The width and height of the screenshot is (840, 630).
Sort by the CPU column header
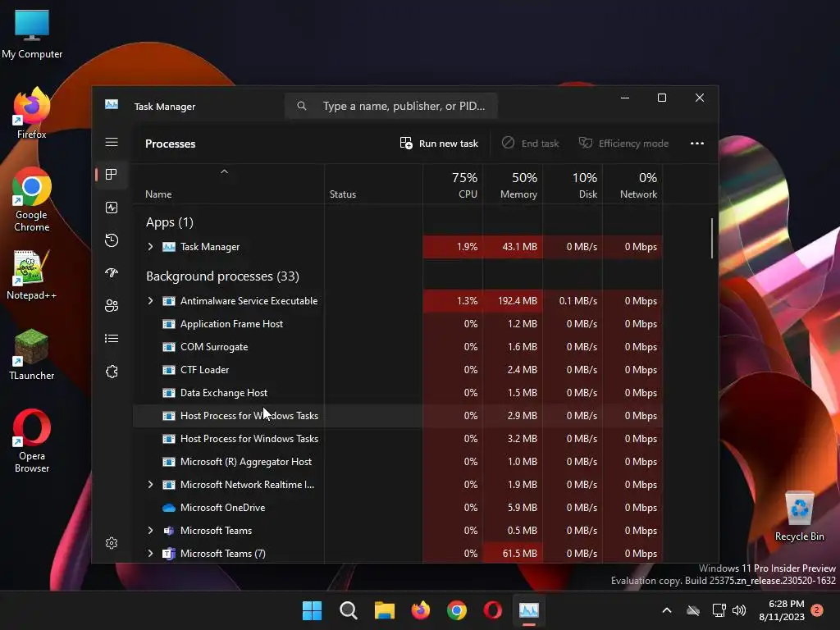453,185
